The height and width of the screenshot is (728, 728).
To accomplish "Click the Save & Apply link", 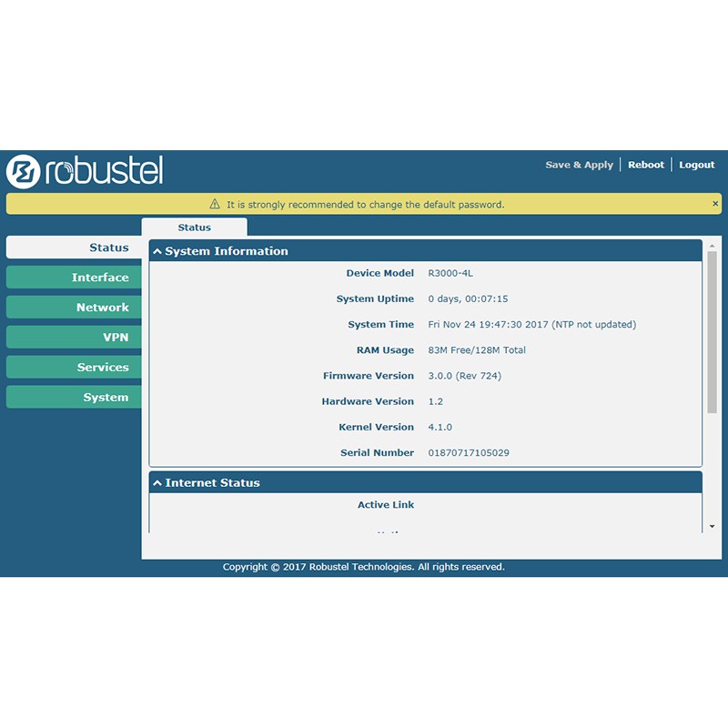I will pyautogui.click(x=579, y=165).
